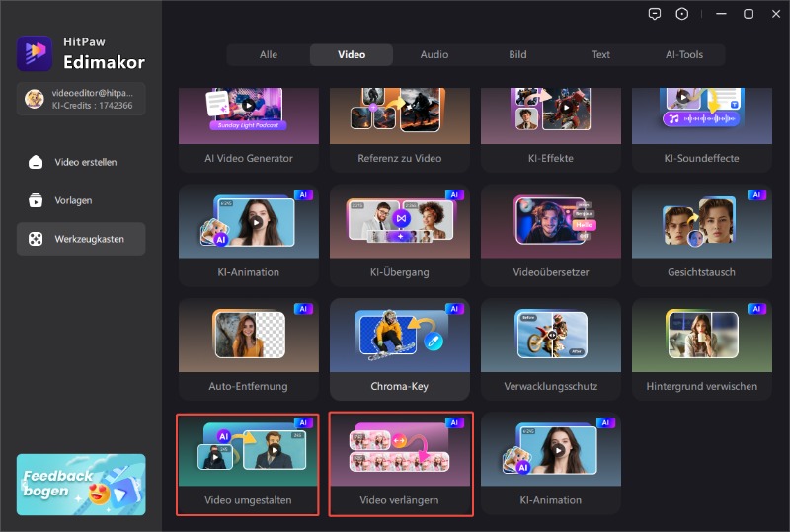This screenshot has height=532, width=790.
Task: Click the Video umgestalten card
Action: pyautogui.click(x=249, y=463)
